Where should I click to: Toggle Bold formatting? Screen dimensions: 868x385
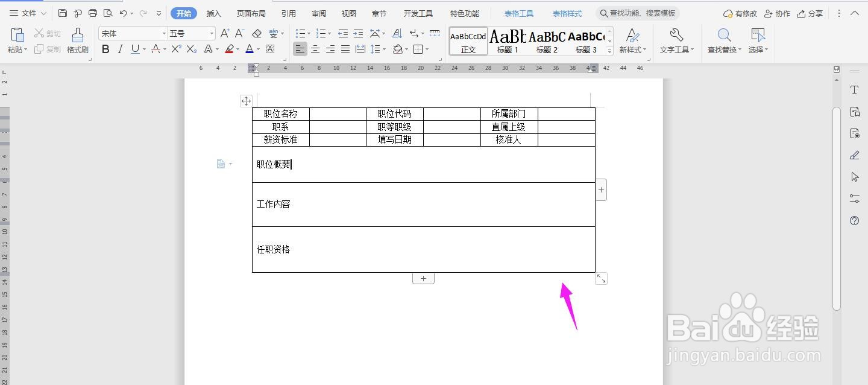(105, 49)
